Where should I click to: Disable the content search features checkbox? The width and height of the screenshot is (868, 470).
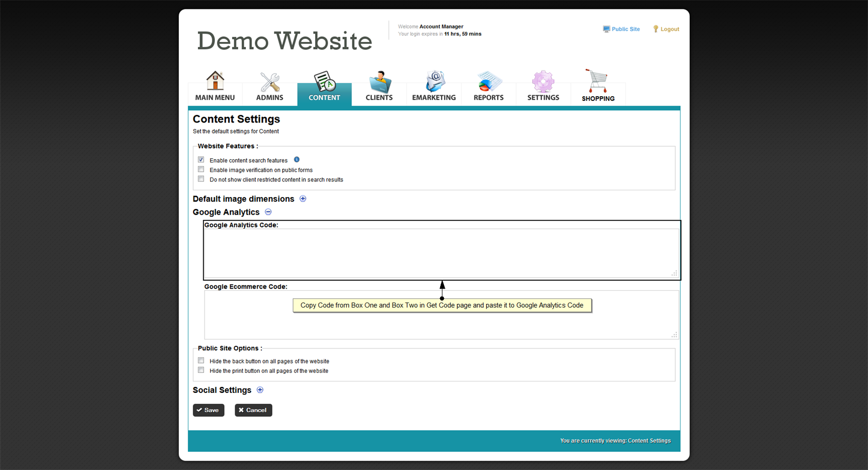coord(201,160)
